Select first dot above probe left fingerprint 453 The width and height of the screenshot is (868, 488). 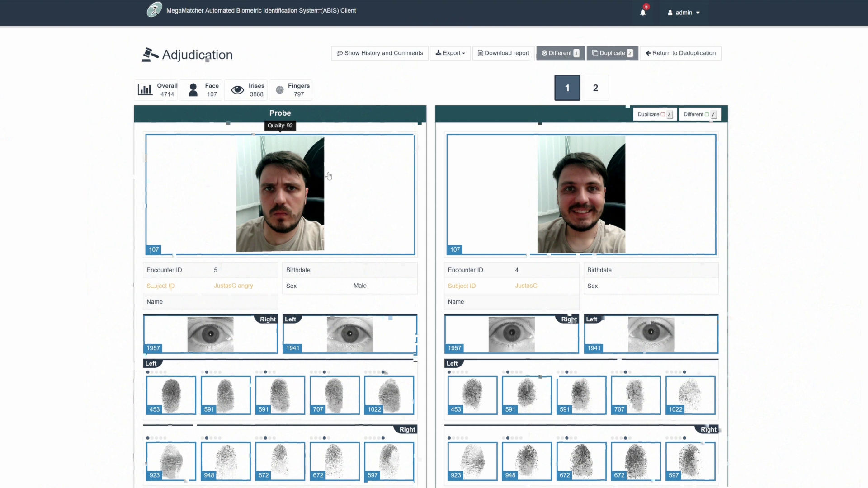pyautogui.click(x=148, y=372)
